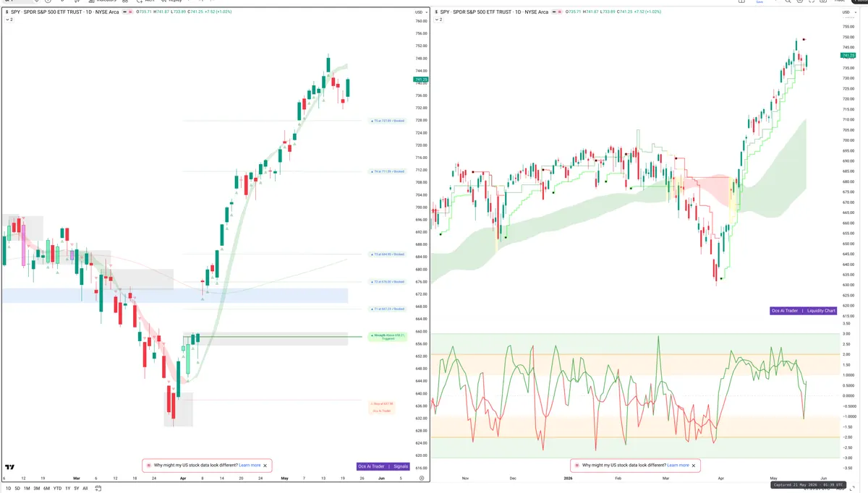Click the green 741.25 price label on left axis

point(421,80)
